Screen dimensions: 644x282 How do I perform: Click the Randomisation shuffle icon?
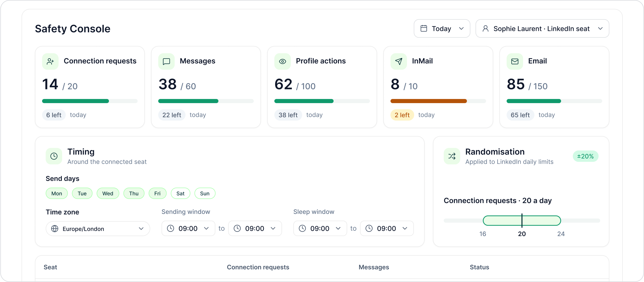452,156
